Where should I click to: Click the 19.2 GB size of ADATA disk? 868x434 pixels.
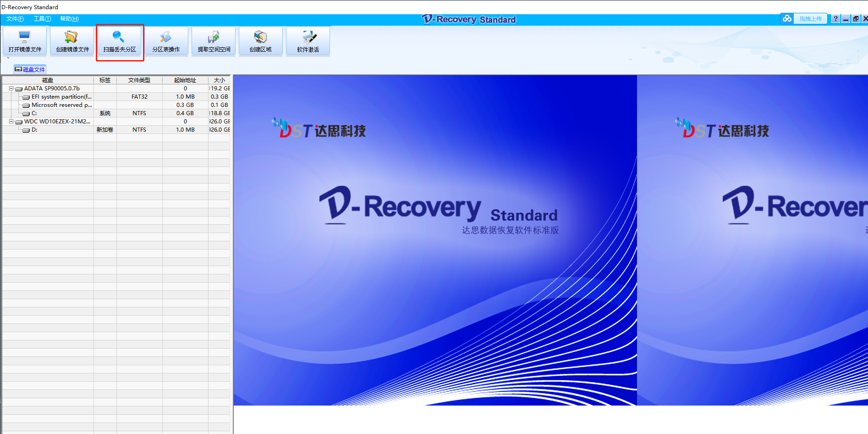[x=220, y=89]
